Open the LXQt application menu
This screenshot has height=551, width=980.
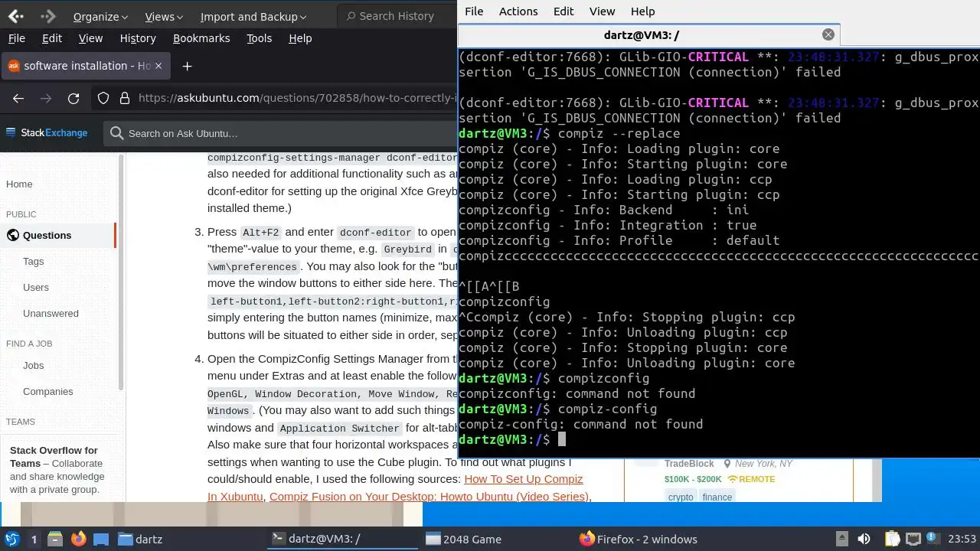pyautogui.click(x=11, y=539)
